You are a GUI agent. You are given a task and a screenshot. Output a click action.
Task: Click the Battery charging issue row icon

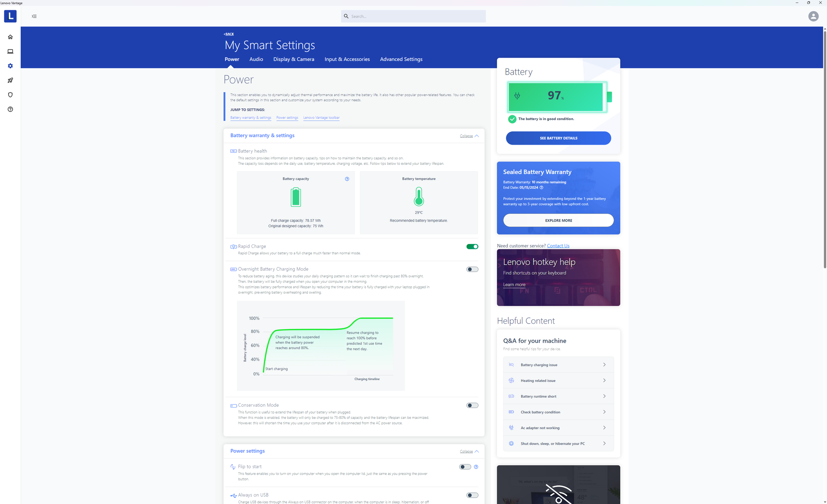[x=511, y=365]
